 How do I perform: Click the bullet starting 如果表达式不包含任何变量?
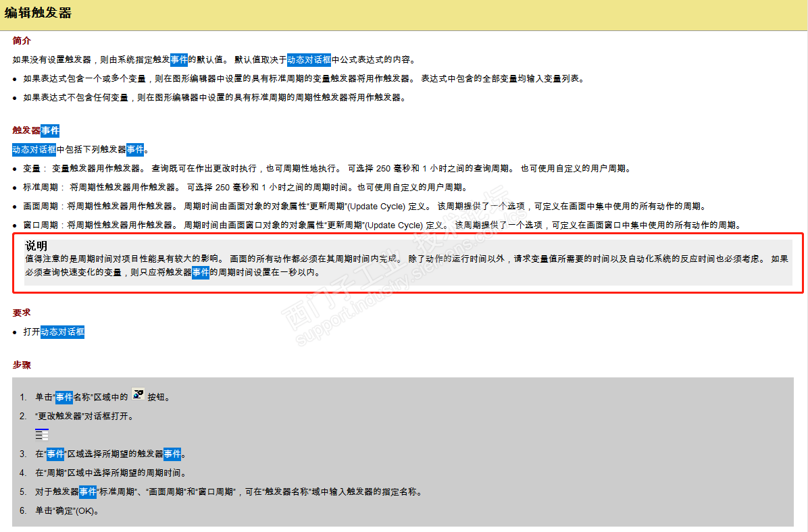pyautogui.click(x=215, y=98)
